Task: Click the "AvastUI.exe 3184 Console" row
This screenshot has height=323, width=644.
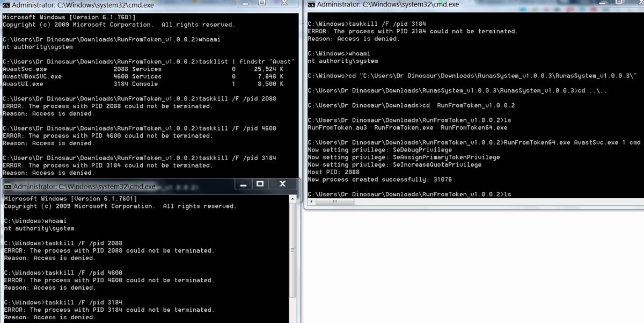Action: [143, 84]
